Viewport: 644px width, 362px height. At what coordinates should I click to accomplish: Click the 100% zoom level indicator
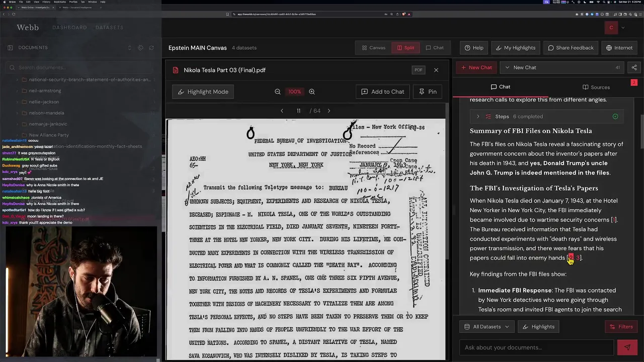pos(294,92)
